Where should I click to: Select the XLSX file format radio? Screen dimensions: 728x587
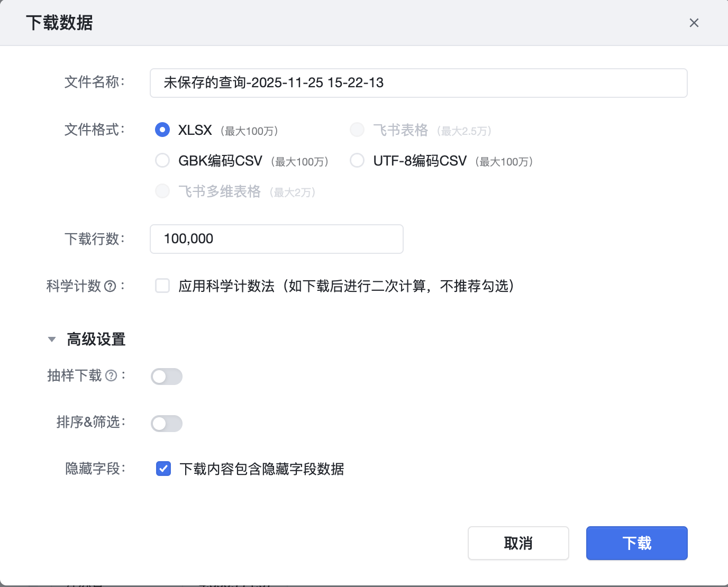click(162, 130)
